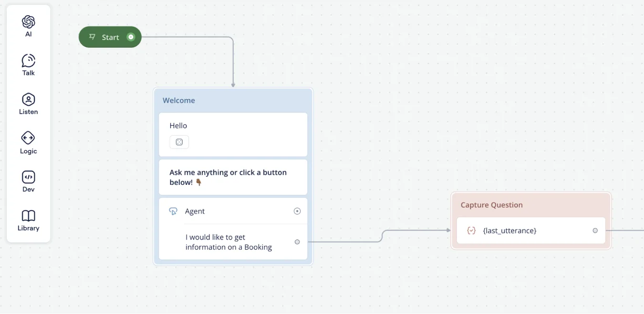This screenshot has width=644, height=314.
Task: Click the Start block output port
Action: coord(131,37)
